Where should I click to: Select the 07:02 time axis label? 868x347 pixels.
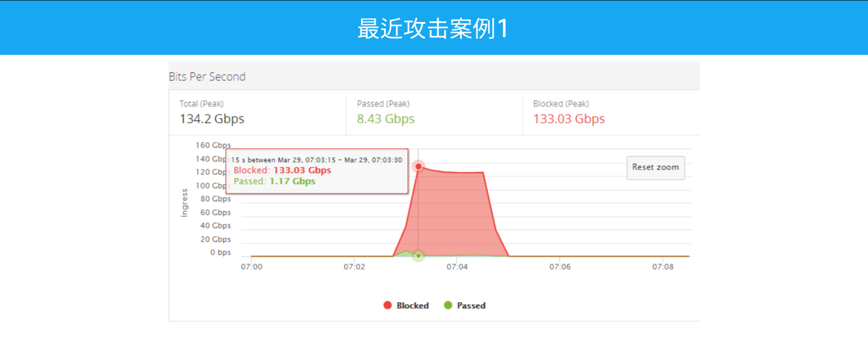(354, 267)
